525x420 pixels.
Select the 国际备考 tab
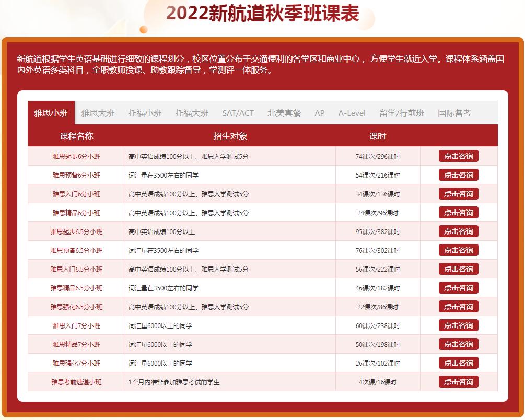(x=454, y=113)
